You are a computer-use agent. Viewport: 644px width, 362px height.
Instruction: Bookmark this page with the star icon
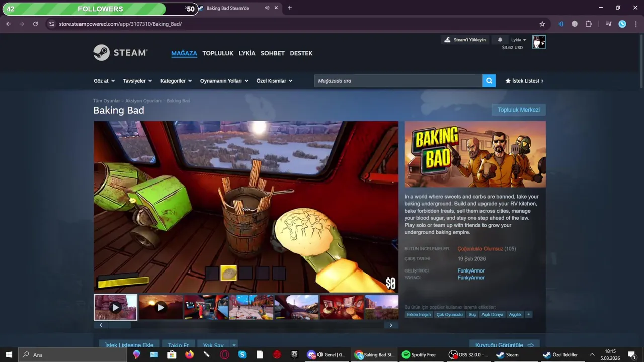[x=542, y=24]
